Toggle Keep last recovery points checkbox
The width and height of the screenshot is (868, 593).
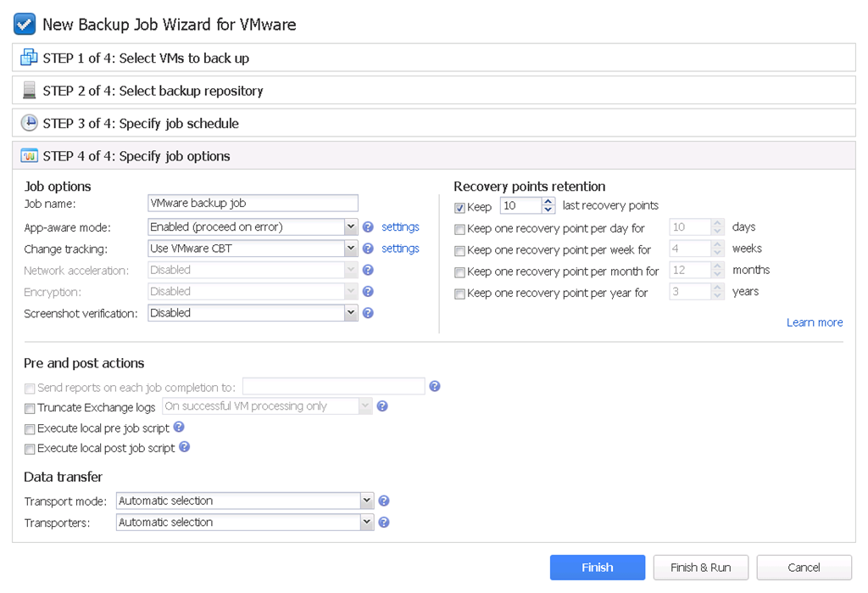click(x=459, y=208)
